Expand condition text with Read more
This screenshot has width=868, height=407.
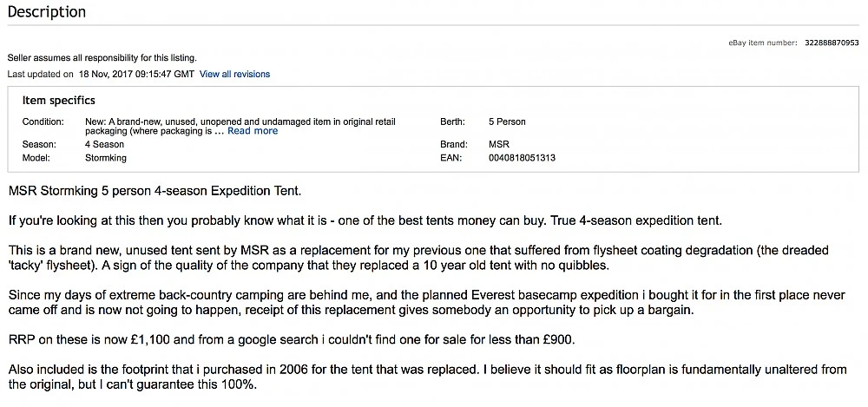[253, 131]
